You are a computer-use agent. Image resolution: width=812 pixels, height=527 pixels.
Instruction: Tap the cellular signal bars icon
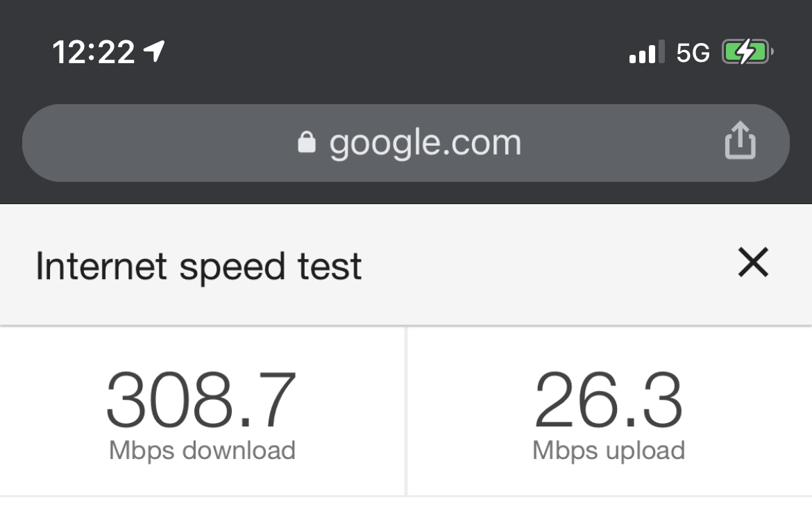point(646,52)
